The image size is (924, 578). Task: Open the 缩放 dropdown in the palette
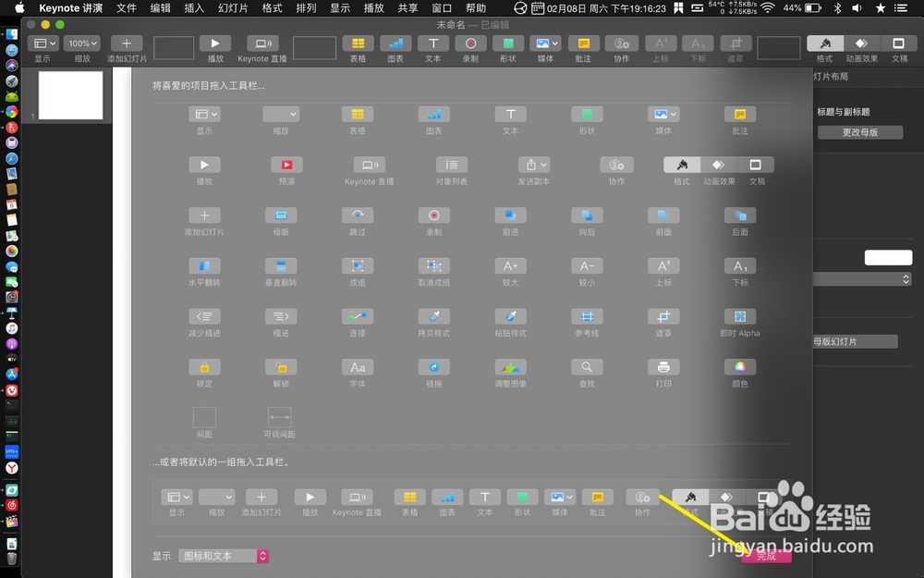click(281, 115)
